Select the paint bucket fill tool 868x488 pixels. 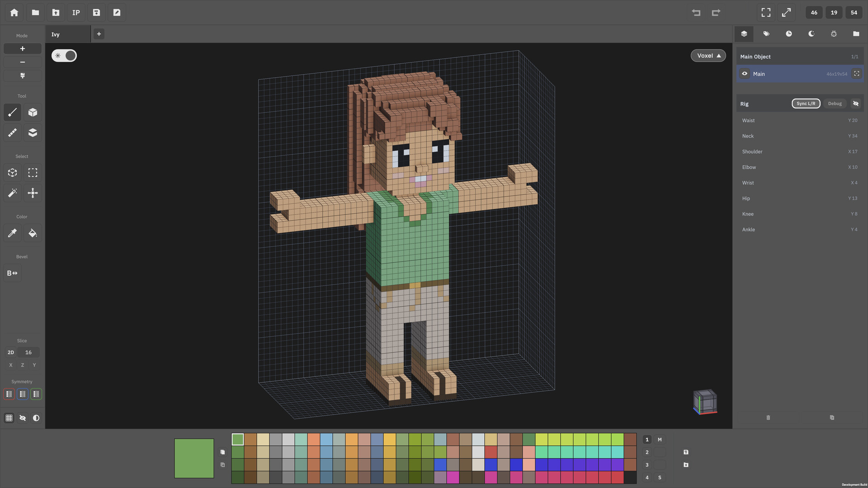pyautogui.click(x=33, y=233)
